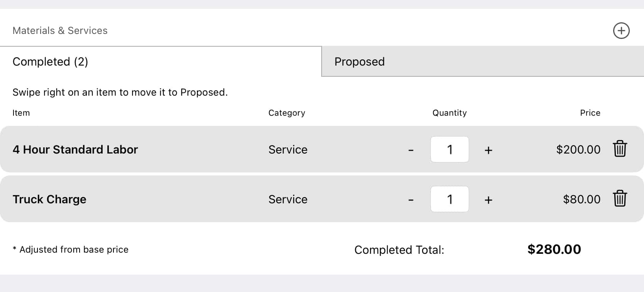Select the Completed (2) tab
The height and width of the screenshot is (292, 644).
161,62
